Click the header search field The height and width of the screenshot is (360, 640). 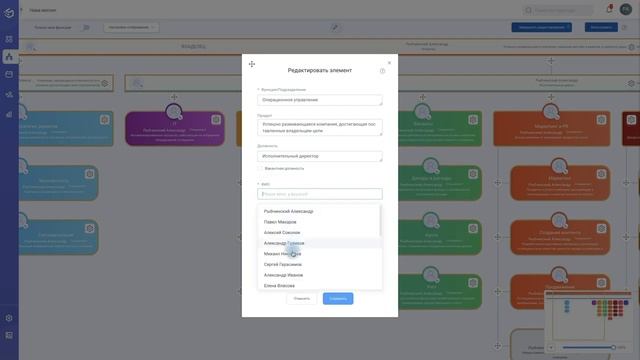[558, 10]
